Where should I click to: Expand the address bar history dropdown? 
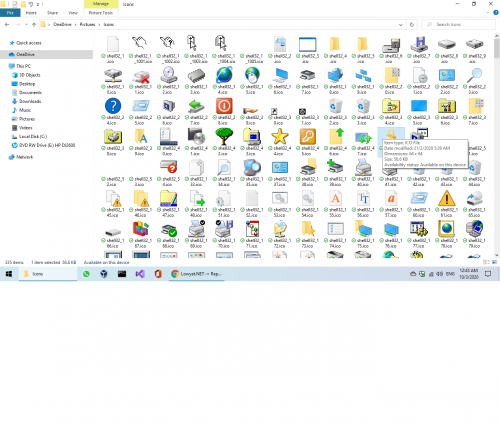point(401,25)
